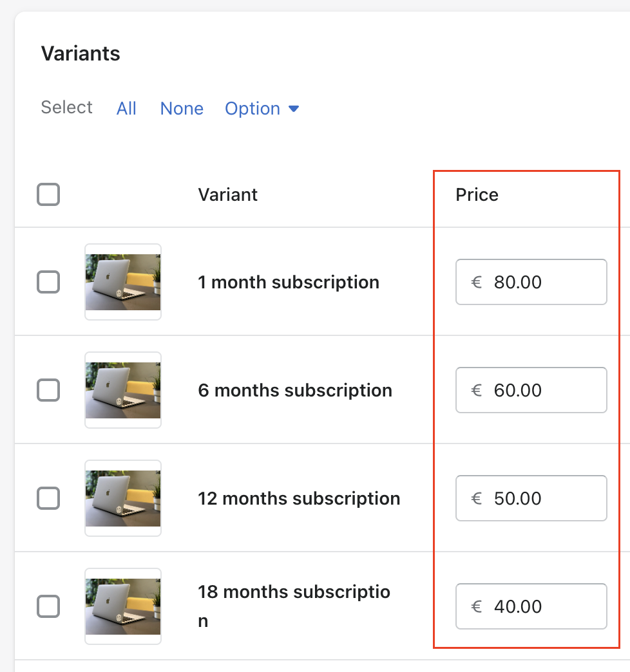Open the 12 months subscription variant name

(299, 498)
